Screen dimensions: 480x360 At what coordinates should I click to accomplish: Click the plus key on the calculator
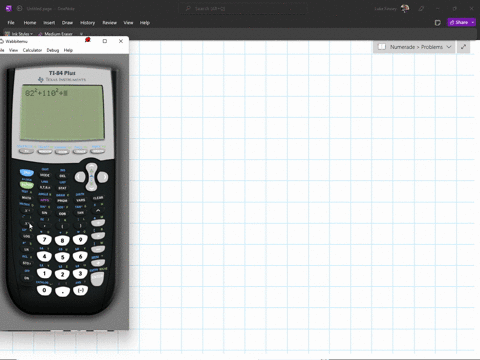[x=98, y=262]
